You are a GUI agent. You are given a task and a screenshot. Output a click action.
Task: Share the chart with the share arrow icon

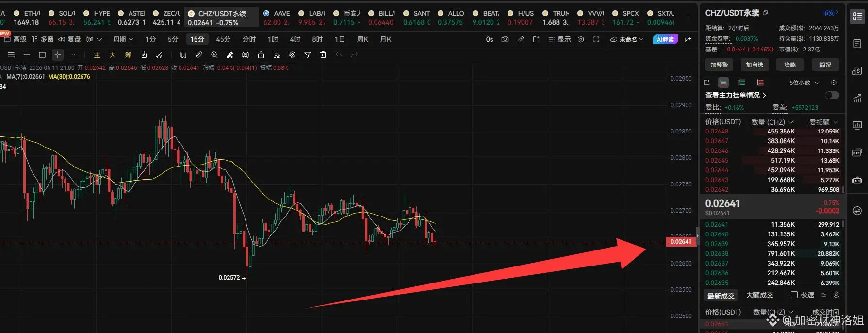pos(688,39)
